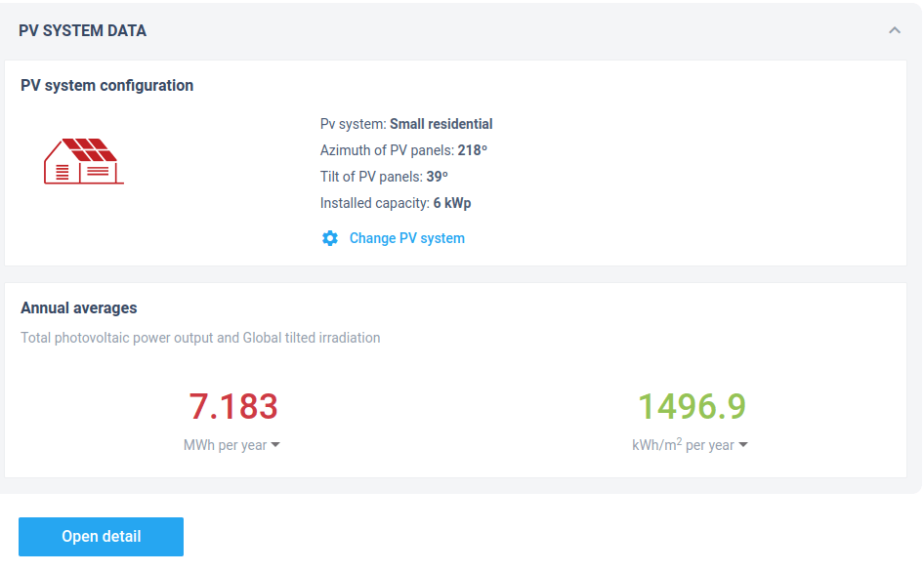Click the Tilt of PV panels 39° value
The image size is (924, 572).
pyautogui.click(x=437, y=177)
